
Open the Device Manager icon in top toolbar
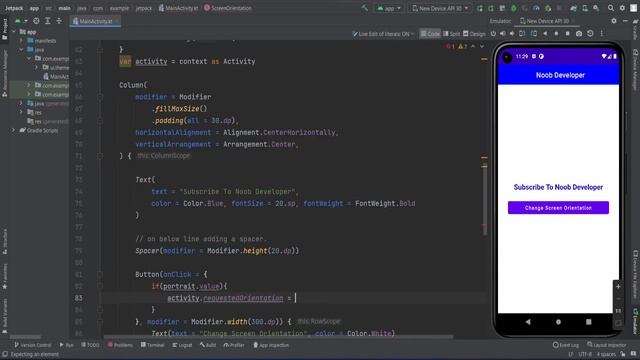585,8
